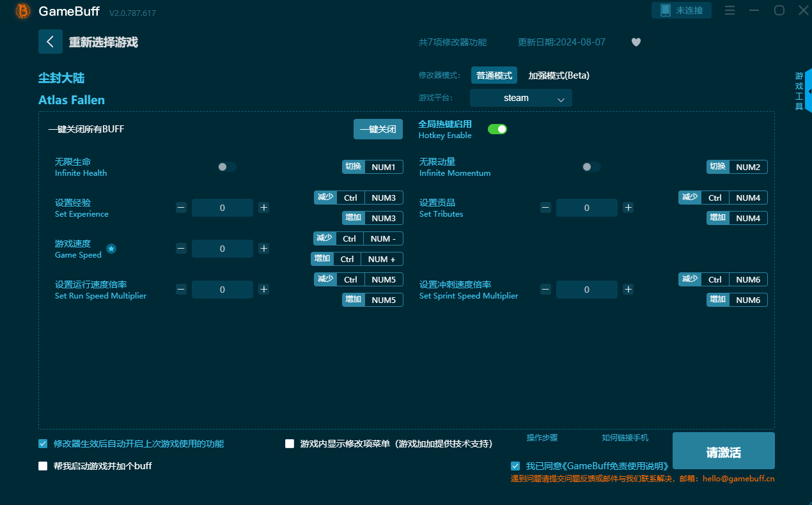Viewport: 812px width, 505px height.
Task: Decrease Set Experience with minus icon
Action: pyautogui.click(x=182, y=208)
